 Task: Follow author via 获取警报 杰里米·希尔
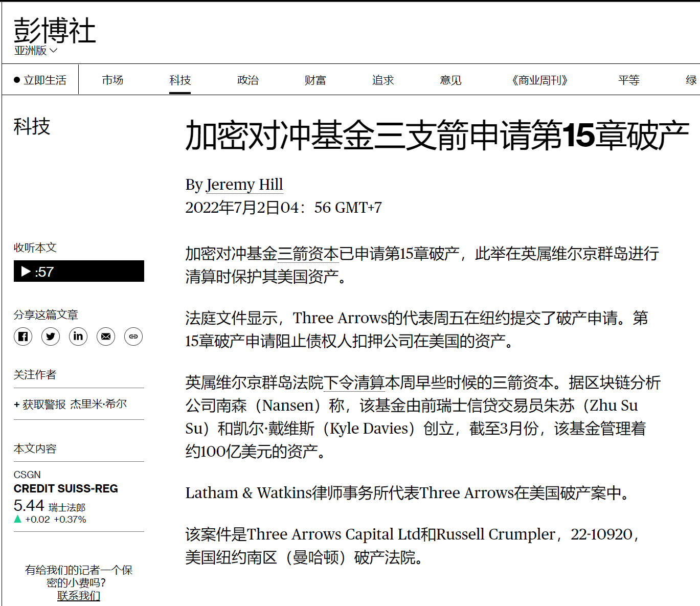coord(71,404)
